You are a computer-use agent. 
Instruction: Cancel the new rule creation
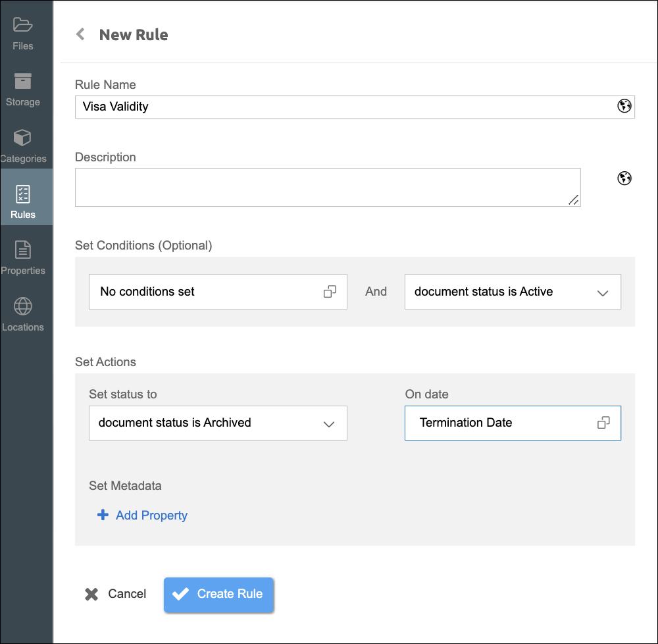[116, 594]
